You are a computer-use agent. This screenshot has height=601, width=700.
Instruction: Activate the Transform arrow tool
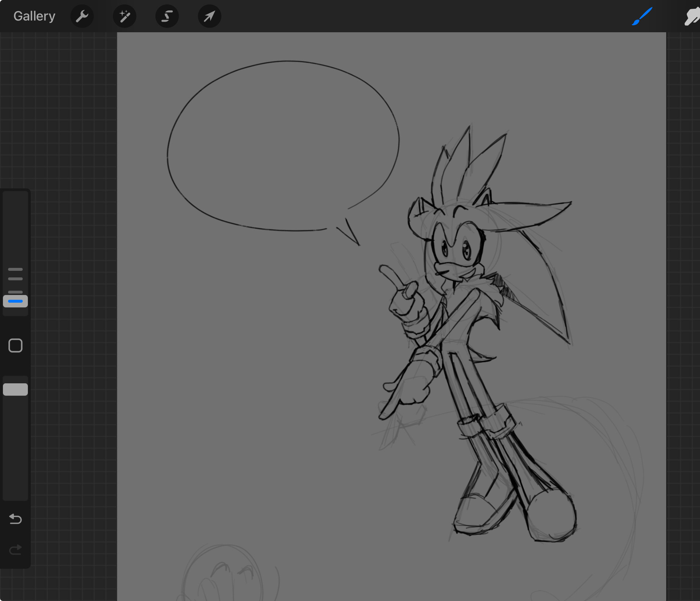tap(210, 16)
